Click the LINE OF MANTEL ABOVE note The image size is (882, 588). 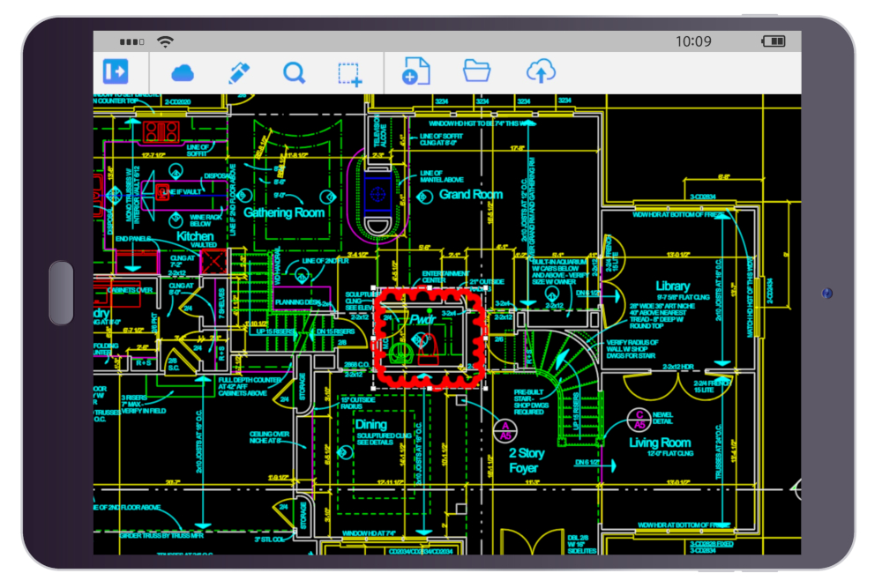coord(442,176)
